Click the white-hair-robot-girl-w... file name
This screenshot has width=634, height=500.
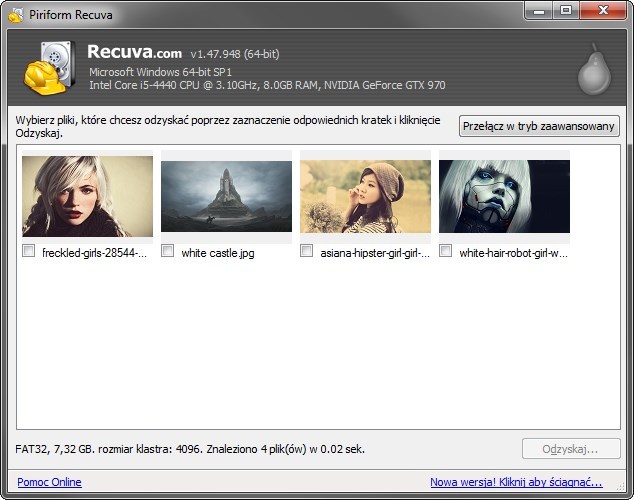514,253
